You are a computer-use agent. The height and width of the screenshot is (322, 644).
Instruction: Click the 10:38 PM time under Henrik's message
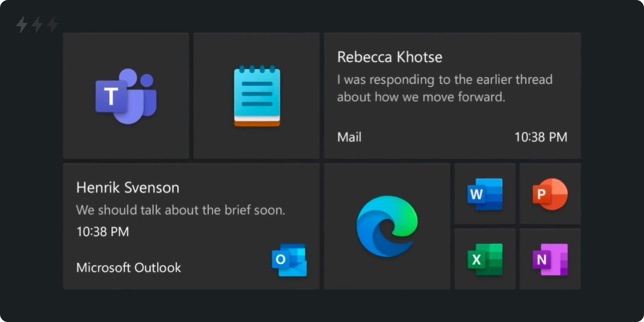[103, 232]
